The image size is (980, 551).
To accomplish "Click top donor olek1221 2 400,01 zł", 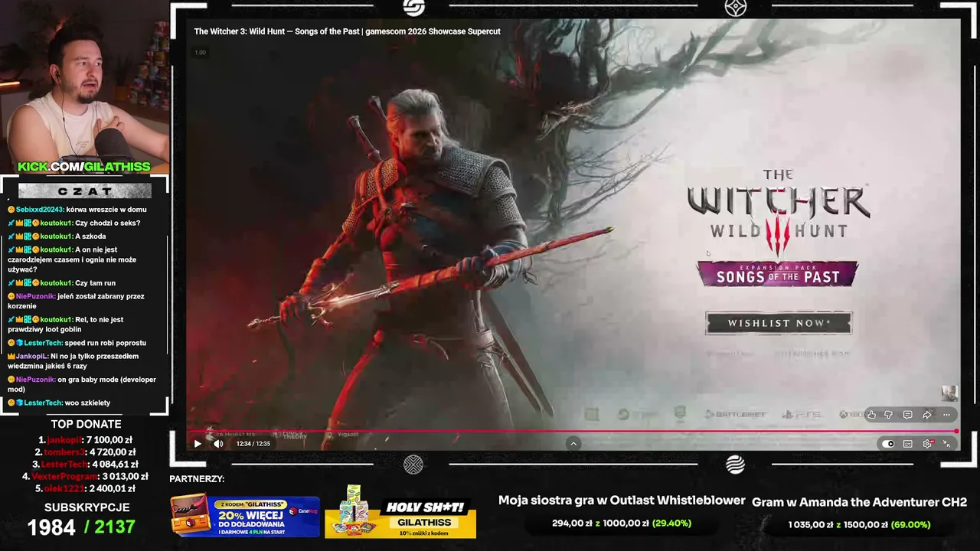I will pos(85,489).
